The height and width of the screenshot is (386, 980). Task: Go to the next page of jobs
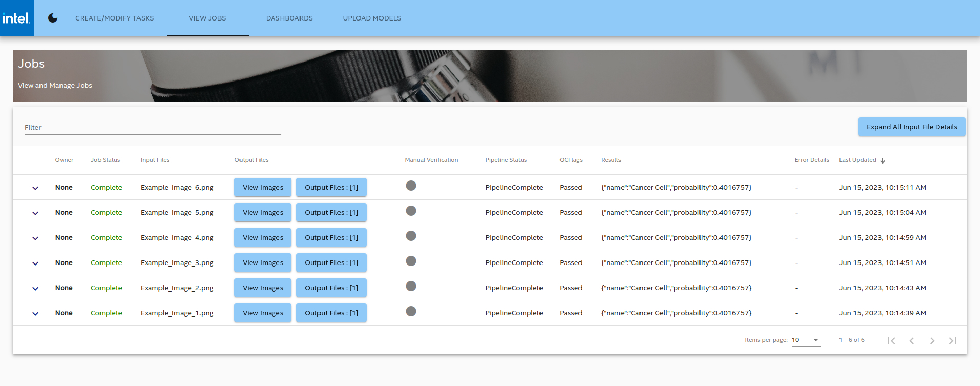pyautogui.click(x=932, y=341)
